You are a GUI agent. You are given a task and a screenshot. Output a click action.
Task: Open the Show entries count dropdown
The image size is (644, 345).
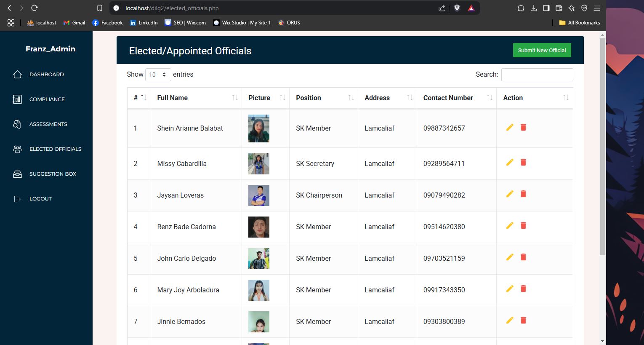click(x=158, y=75)
